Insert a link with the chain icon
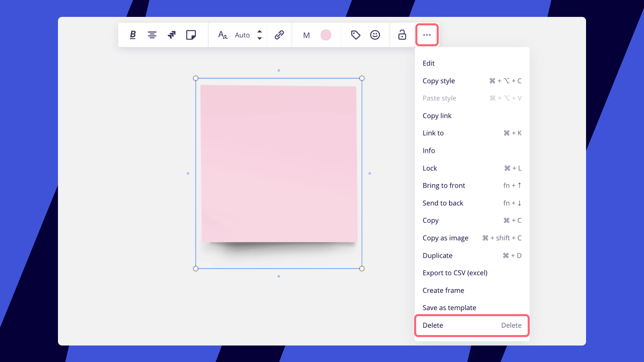 [279, 35]
